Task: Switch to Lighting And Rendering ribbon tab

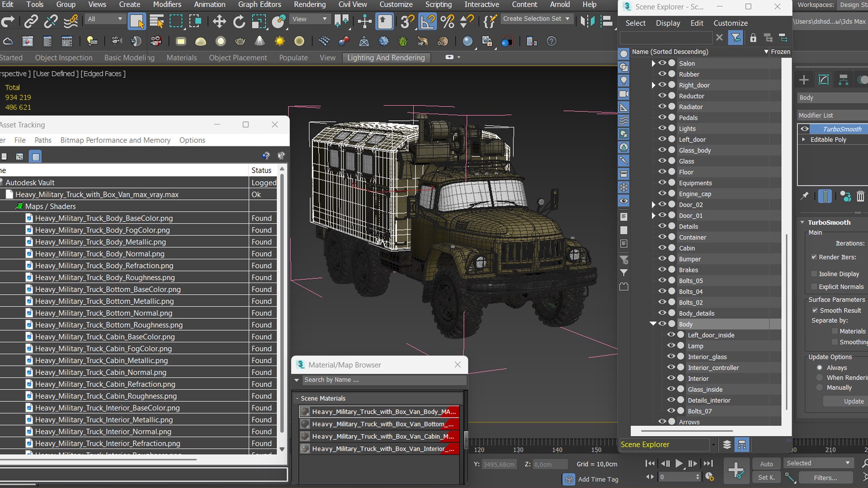Action: [386, 58]
